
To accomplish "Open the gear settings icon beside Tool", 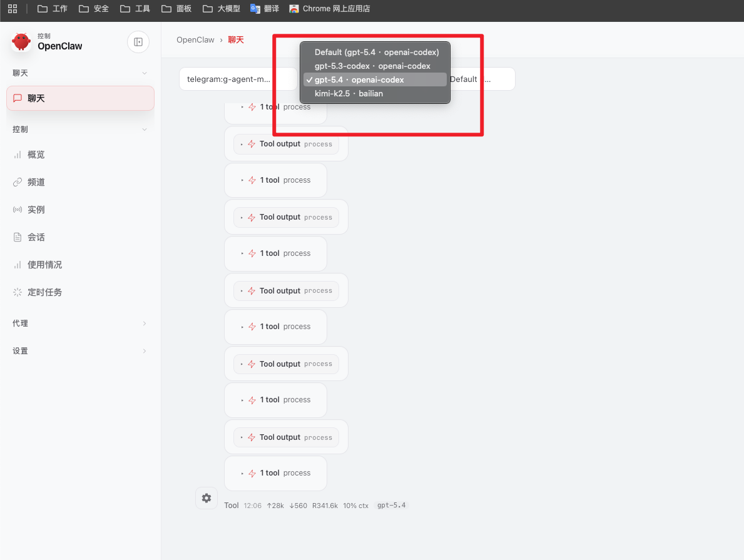I will point(206,498).
